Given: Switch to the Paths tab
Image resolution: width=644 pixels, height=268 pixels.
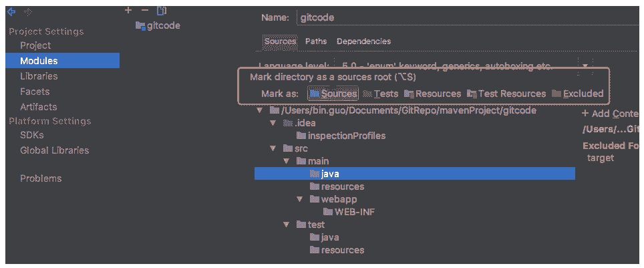Looking at the screenshot, I should [x=316, y=41].
